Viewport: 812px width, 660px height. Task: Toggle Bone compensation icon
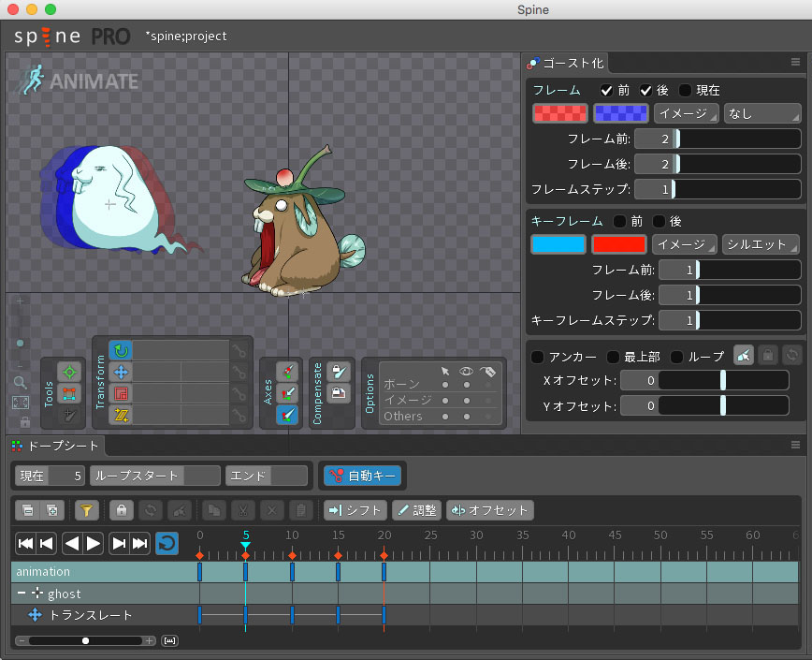coord(339,372)
